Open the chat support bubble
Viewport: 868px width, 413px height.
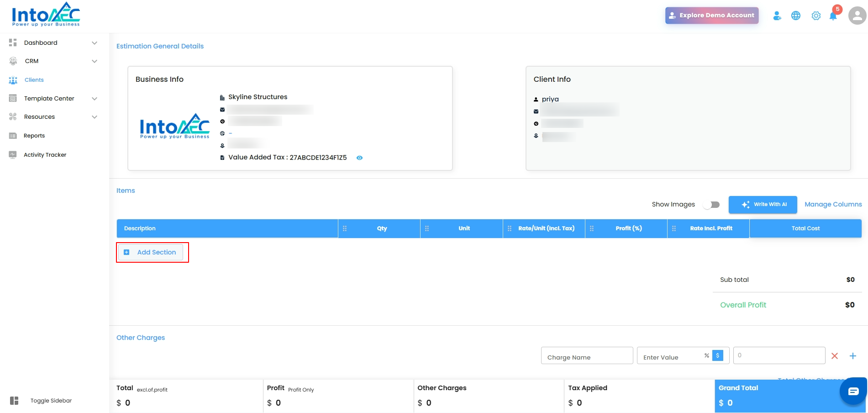[x=853, y=391]
